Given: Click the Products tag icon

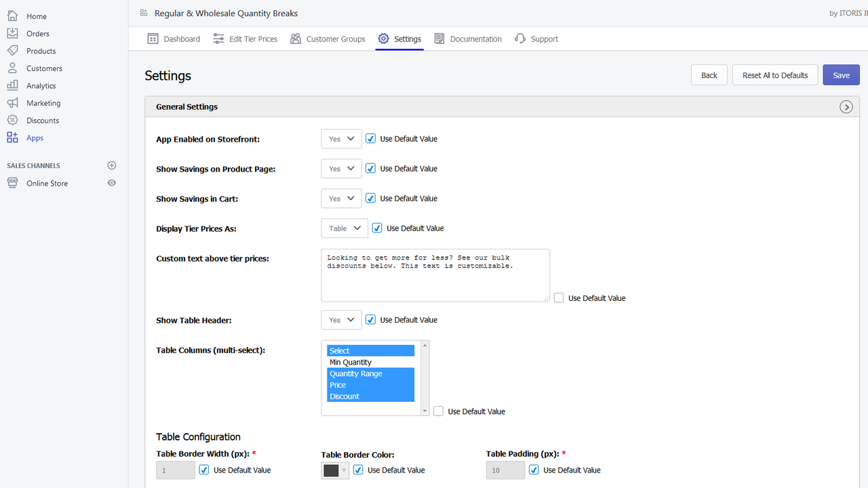Looking at the screenshot, I should pos(12,51).
